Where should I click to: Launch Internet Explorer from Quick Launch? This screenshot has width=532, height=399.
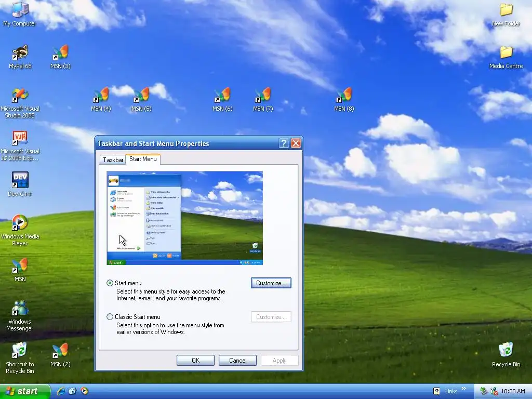(x=61, y=391)
